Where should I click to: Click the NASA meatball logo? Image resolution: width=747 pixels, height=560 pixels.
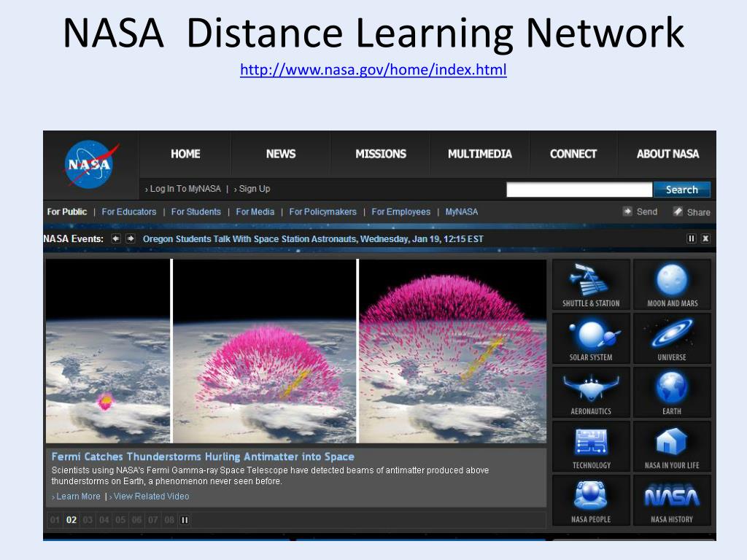(x=90, y=164)
